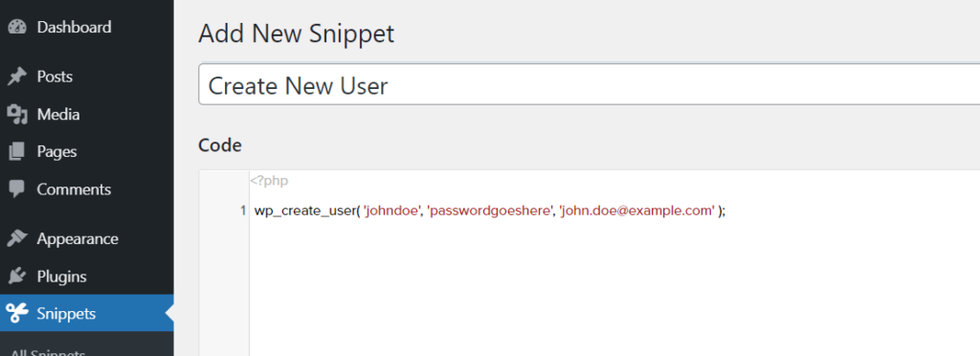Open the All Snippets submenu item
Image resolution: width=980 pixels, height=356 pixels.
coord(48,352)
